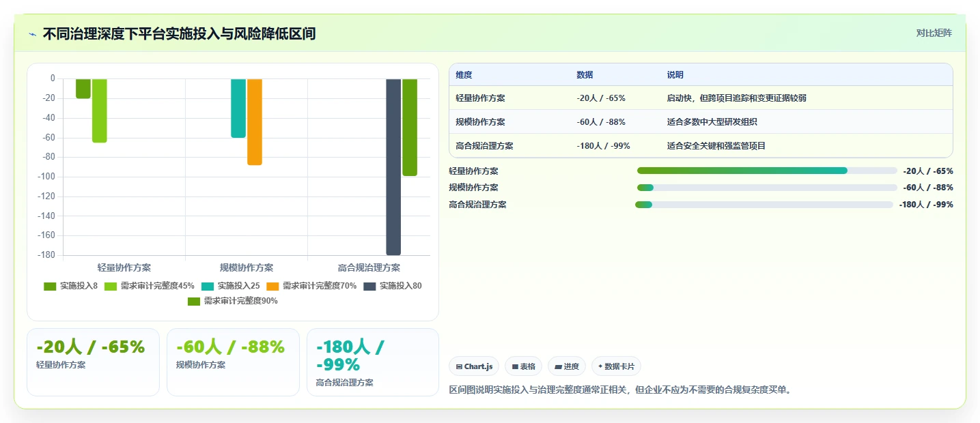Click the -20人 / -65% data card
Viewport: 980px width, 423px height.
[93, 362]
